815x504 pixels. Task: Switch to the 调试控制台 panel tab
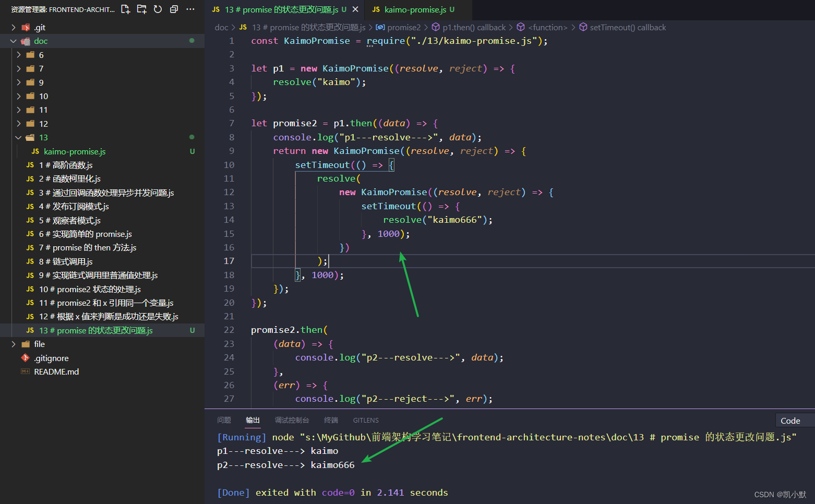(292, 420)
